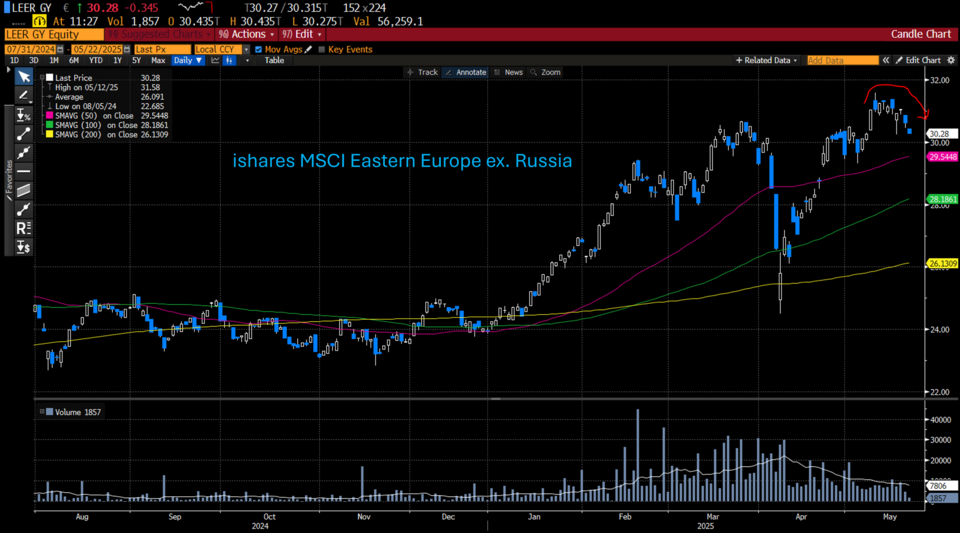Click the 29.5448 magenta axis label
Image resolution: width=960 pixels, height=533 pixels.
point(943,157)
